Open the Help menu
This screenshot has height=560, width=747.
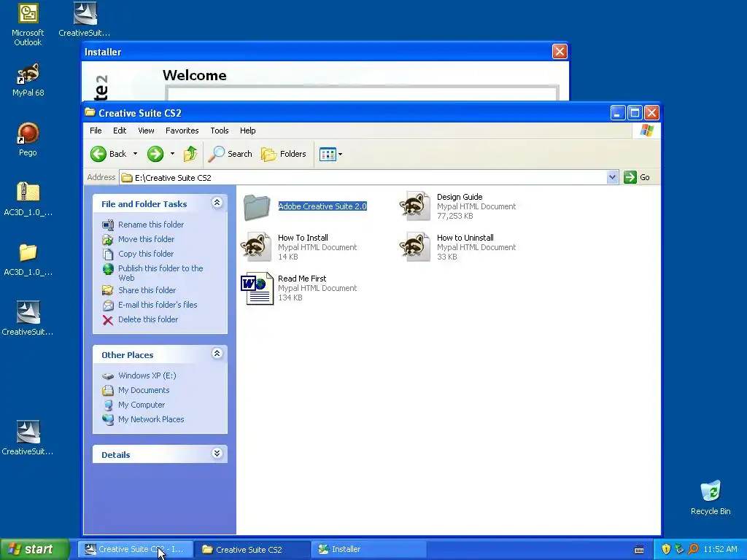[248, 131]
